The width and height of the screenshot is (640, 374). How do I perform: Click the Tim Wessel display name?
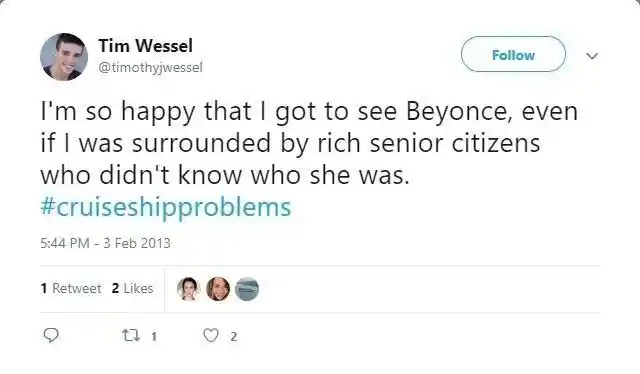[145, 45]
